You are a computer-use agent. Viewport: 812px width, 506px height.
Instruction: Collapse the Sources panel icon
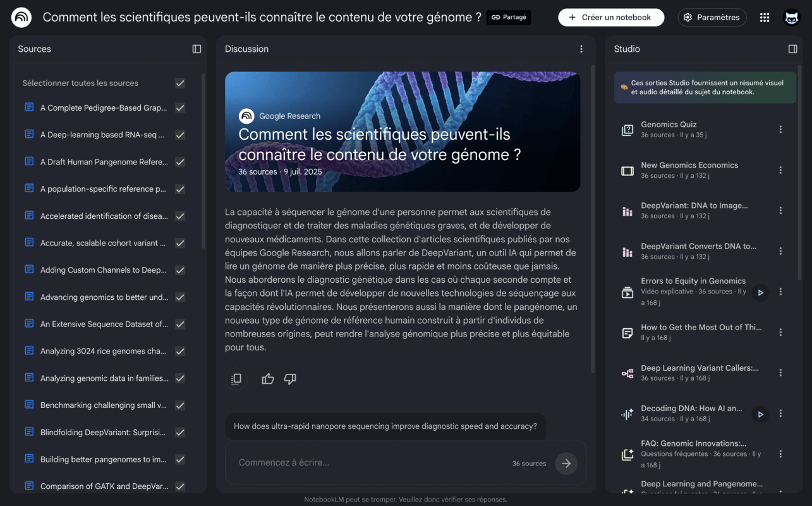[x=197, y=49]
